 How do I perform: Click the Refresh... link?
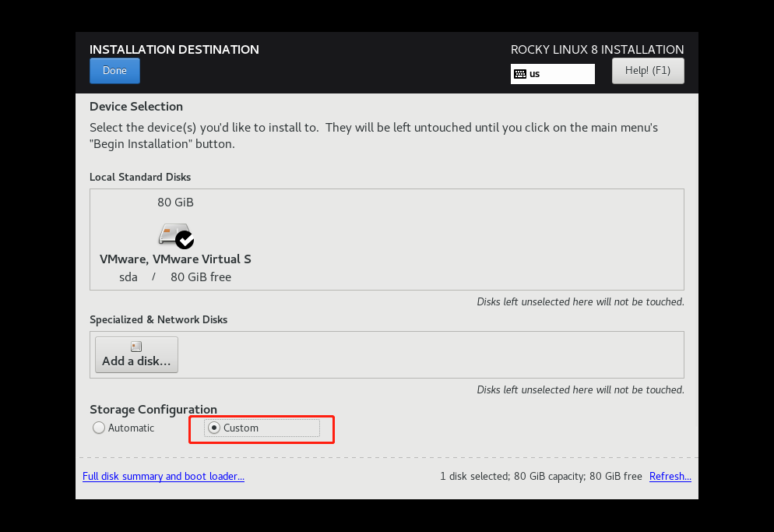tap(670, 476)
